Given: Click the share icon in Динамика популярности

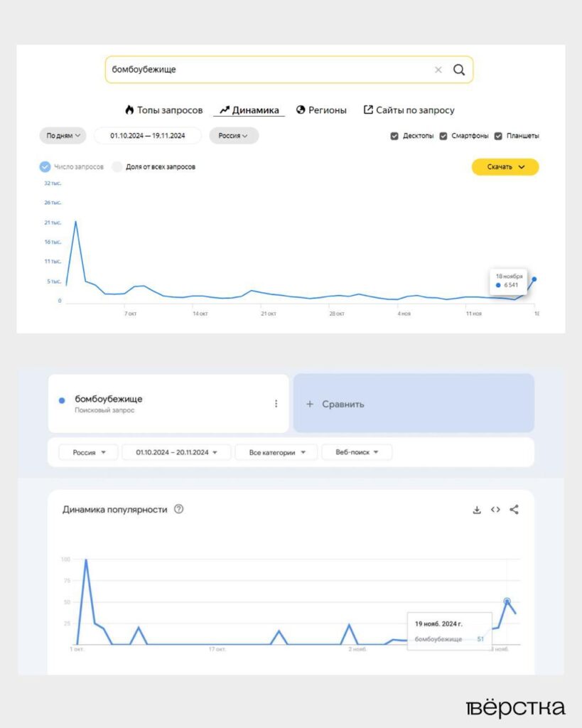Looking at the screenshot, I should pyautogui.click(x=514, y=510).
